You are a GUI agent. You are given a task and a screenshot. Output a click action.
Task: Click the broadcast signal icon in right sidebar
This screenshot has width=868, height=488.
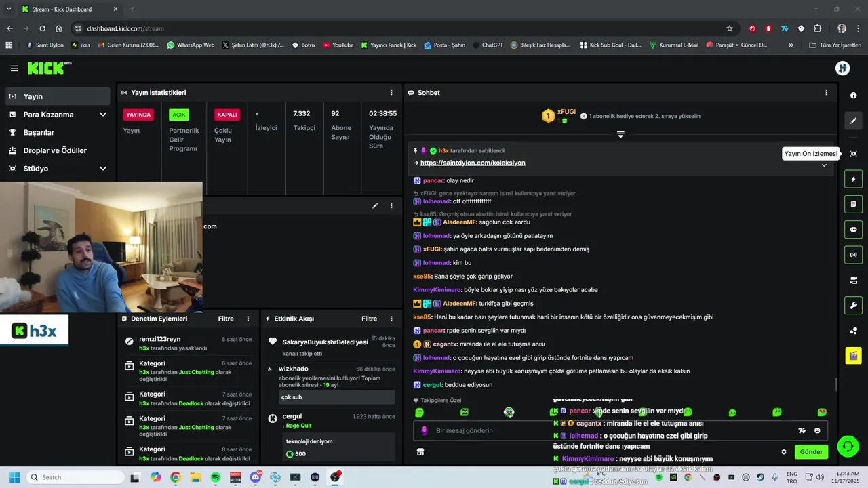coord(854,255)
